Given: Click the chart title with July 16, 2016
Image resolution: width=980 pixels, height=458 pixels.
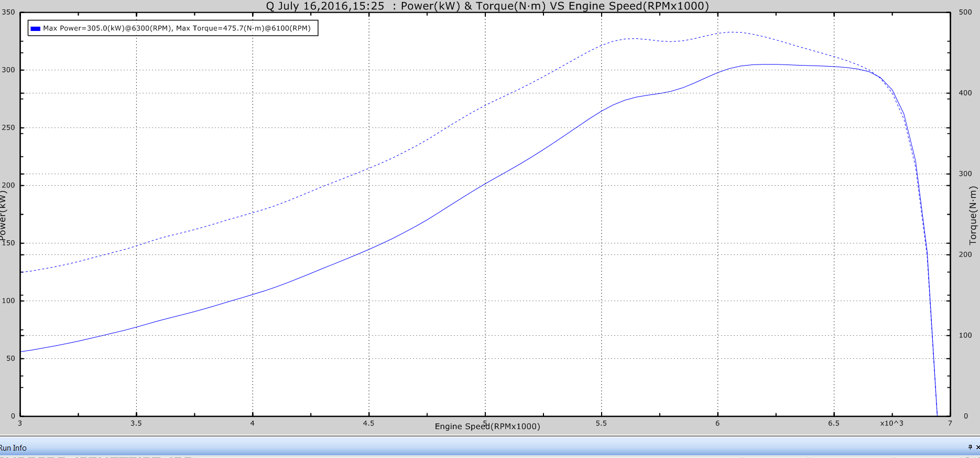Looking at the screenshot, I should point(487,6).
